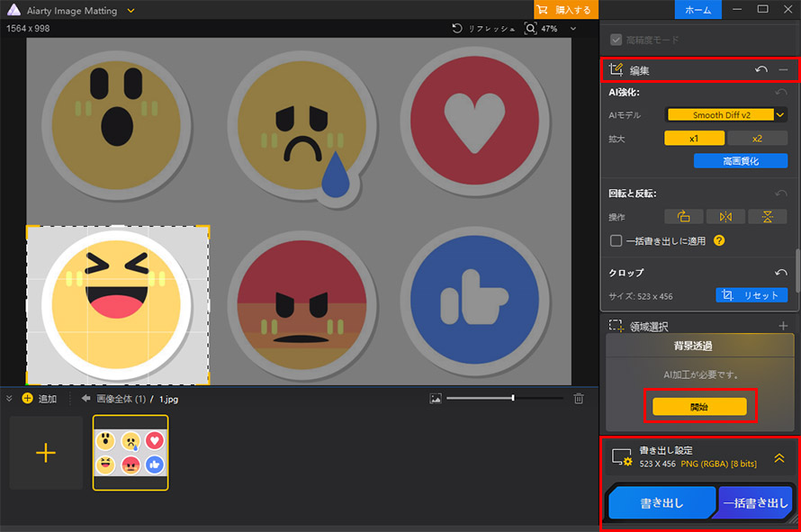Enable 一括書き出しに適用 checkbox
801x532 pixels.
coord(616,240)
